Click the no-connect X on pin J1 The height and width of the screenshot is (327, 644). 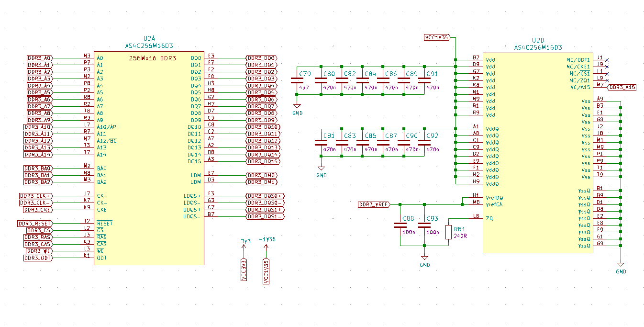(607, 60)
